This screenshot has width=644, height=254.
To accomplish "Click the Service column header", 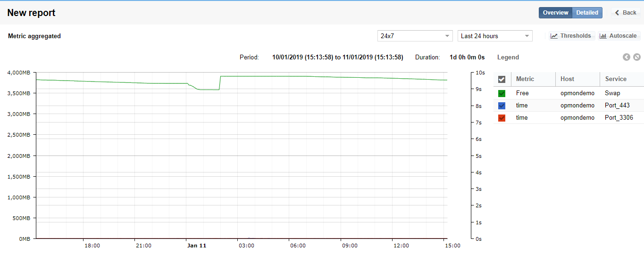I will [x=616, y=79].
